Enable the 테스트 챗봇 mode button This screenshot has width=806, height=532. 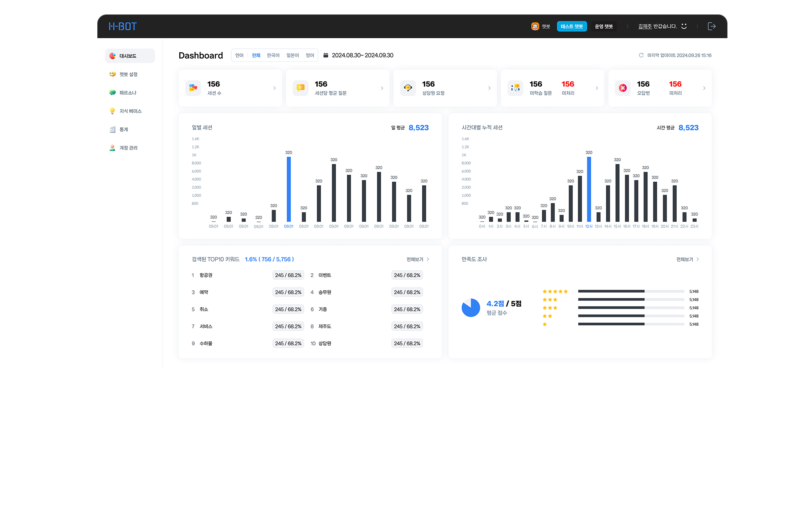pos(572,26)
